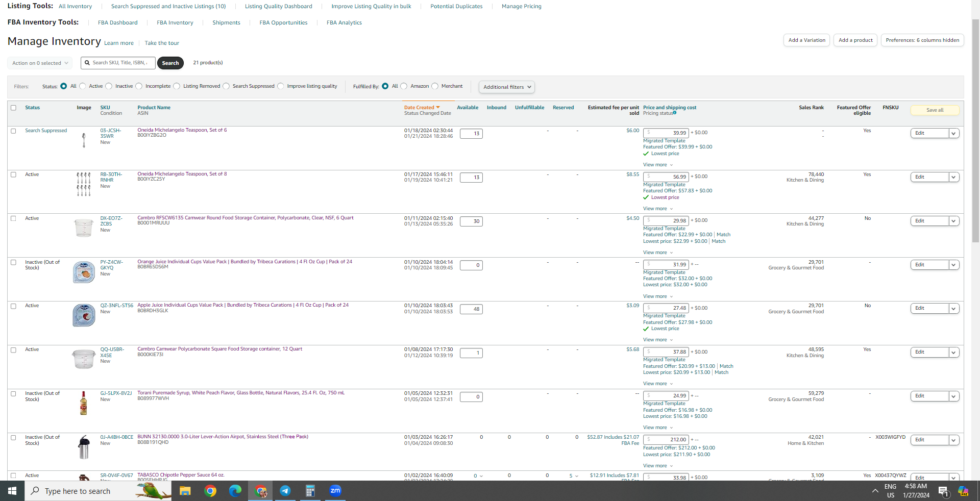Viewport: 980px width, 501px height.
Task: Switch to the active Chrome window with profile avatar
Action: click(260, 491)
